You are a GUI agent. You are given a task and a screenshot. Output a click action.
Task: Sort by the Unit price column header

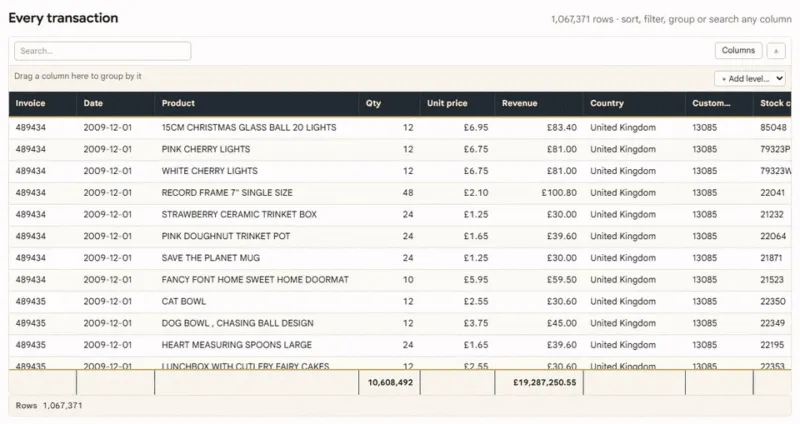457,104
